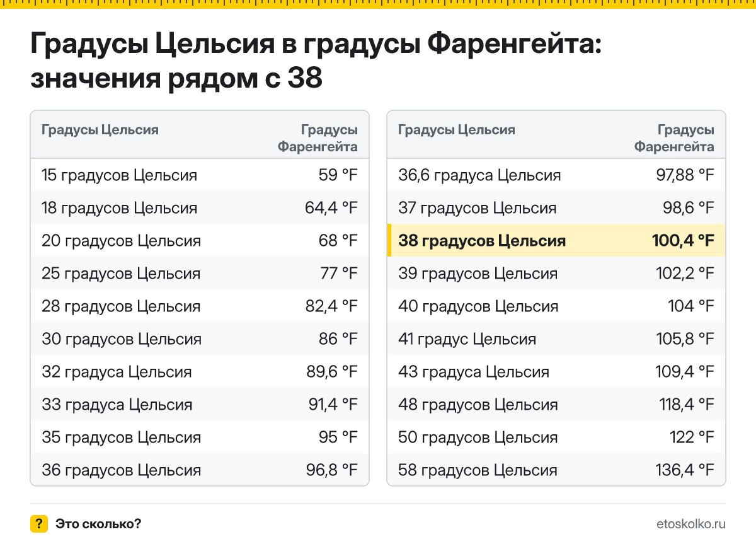Select '48 градусов Цельсия' row label
The image size is (756, 544).
click(x=478, y=405)
